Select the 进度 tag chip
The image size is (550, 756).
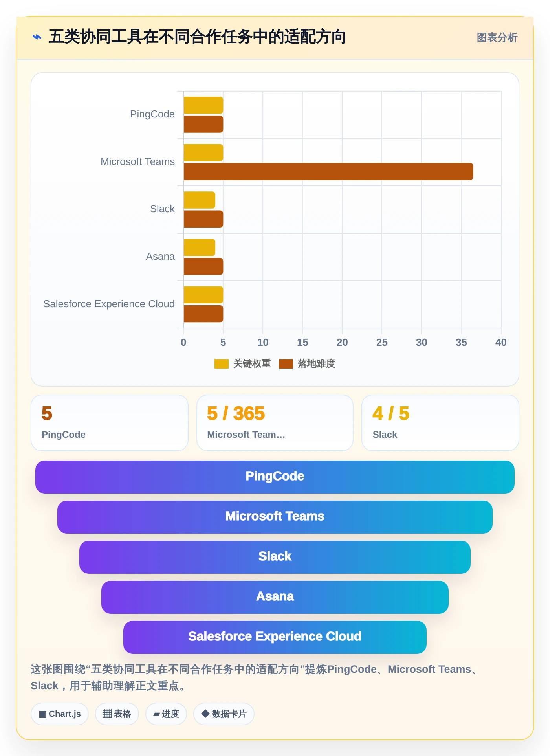point(166,714)
